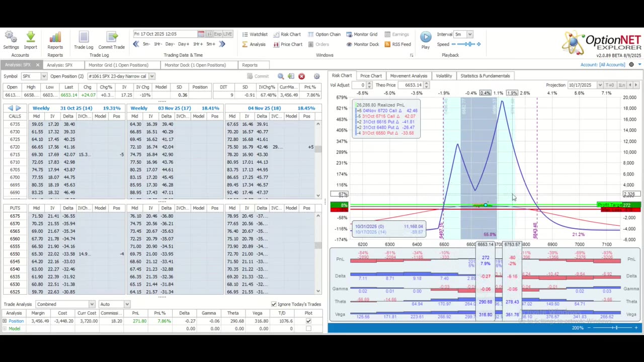Open the playback Interval dropdown

click(x=469, y=34)
